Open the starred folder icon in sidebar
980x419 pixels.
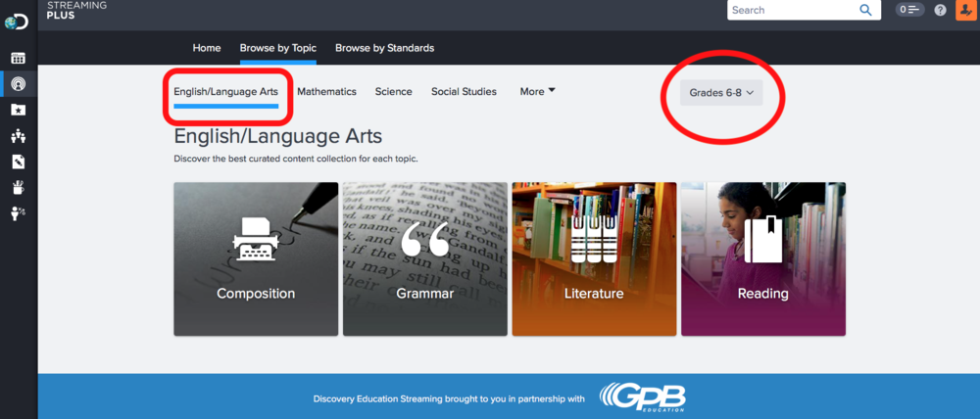tap(18, 110)
